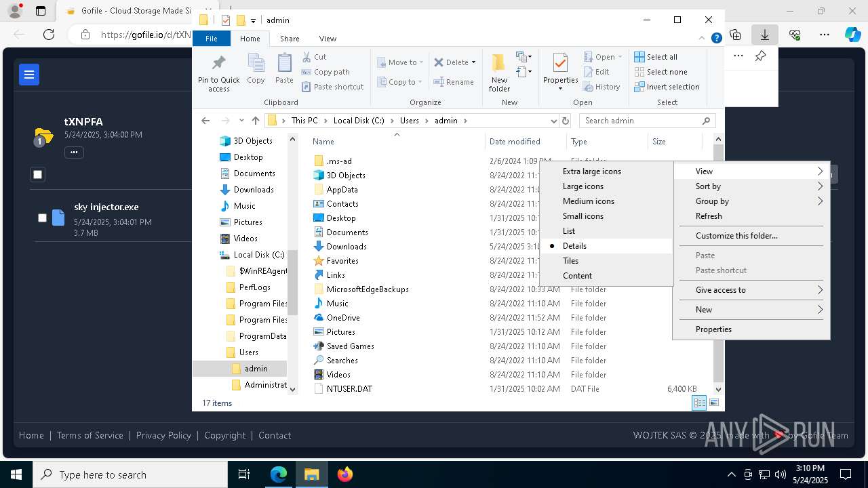Open Microsoft Edge from taskbar

point(279,474)
